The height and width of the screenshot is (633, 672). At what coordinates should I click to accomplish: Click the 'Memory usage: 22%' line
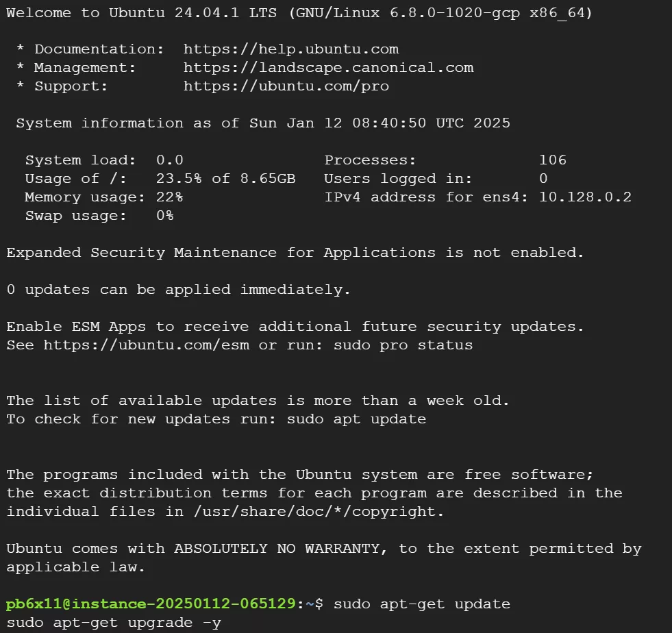coord(103,197)
